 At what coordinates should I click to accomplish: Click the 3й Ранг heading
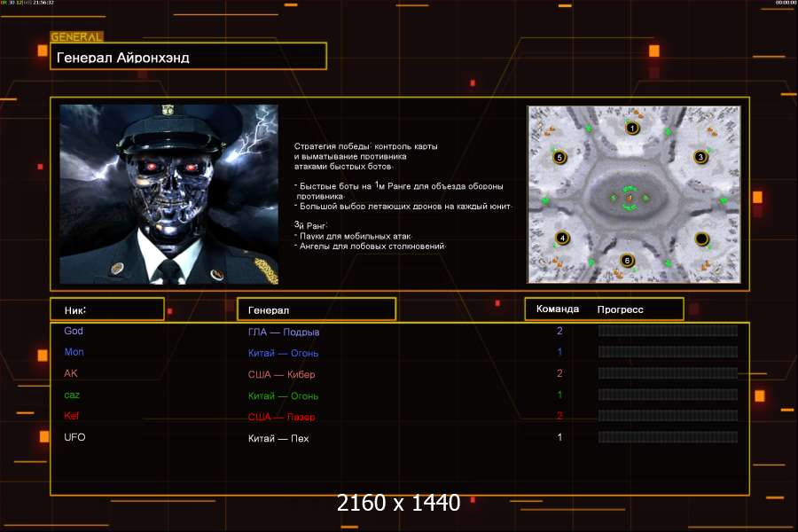(310, 225)
